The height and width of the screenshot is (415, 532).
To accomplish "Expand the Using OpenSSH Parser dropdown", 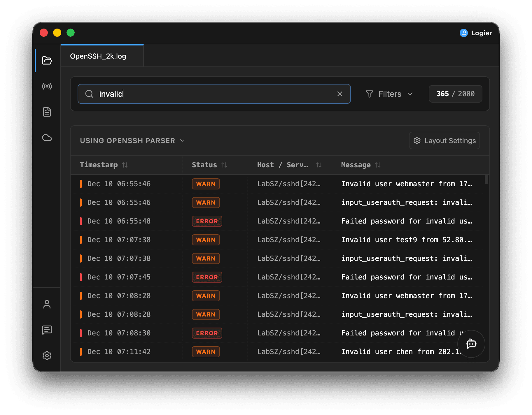I will (132, 140).
